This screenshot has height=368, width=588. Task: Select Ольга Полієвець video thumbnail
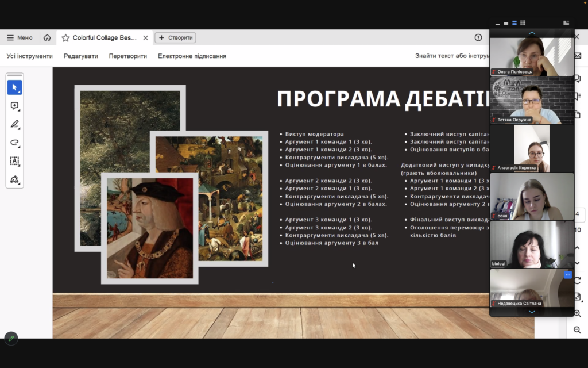pyautogui.click(x=532, y=57)
